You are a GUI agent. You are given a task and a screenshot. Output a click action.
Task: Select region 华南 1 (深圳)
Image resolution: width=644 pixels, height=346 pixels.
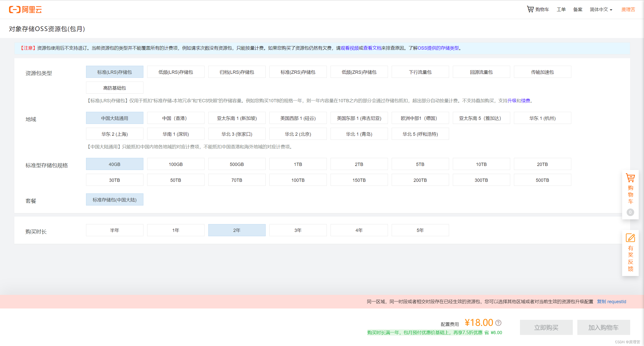click(x=176, y=134)
